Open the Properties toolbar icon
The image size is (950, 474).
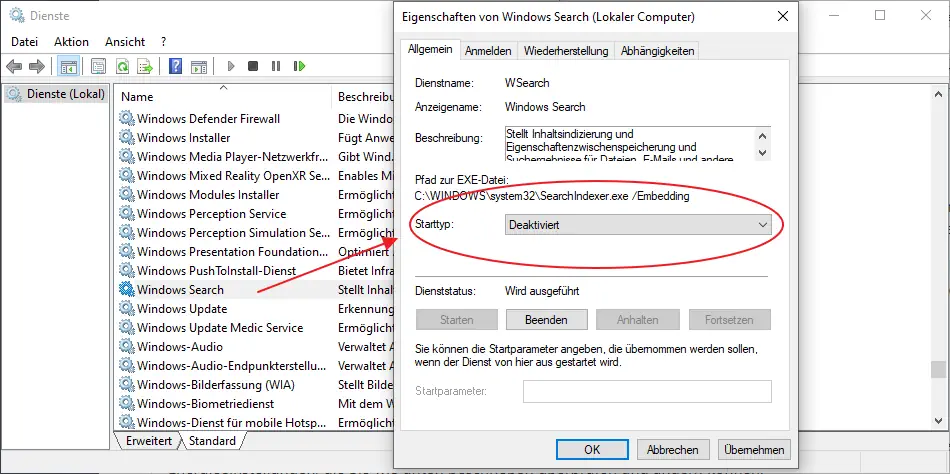(99, 66)
